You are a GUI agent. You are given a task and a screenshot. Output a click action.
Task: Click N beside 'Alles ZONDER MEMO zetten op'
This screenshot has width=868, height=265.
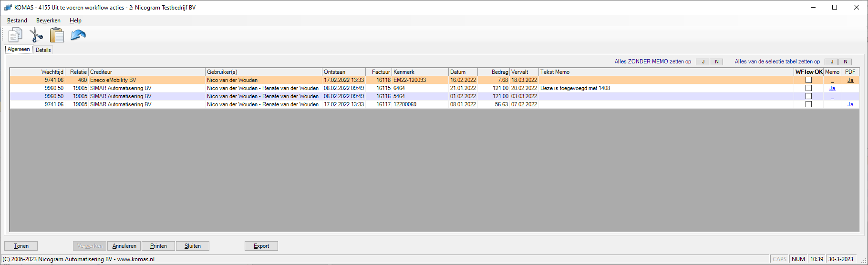click(716, 62)
